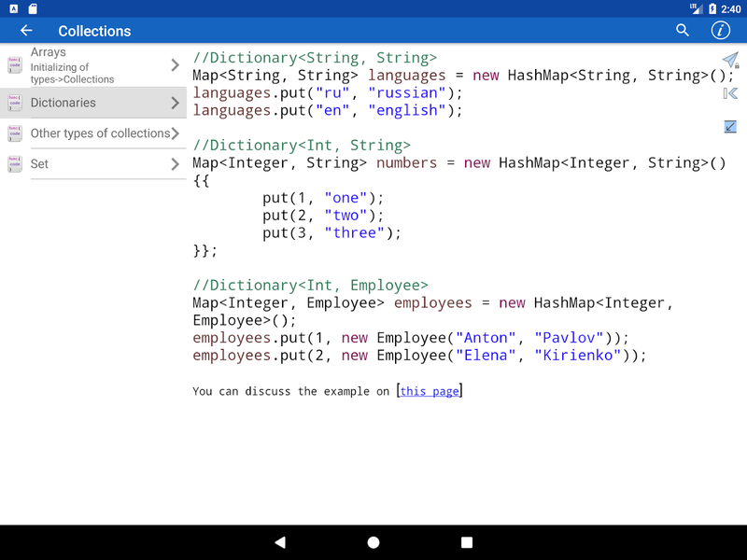Image resolution: width=747 pixels, height=560 pixels.
Task: Tap the code file icon beside Arrays
Action: pyautogui.click(x=14, y=63)
